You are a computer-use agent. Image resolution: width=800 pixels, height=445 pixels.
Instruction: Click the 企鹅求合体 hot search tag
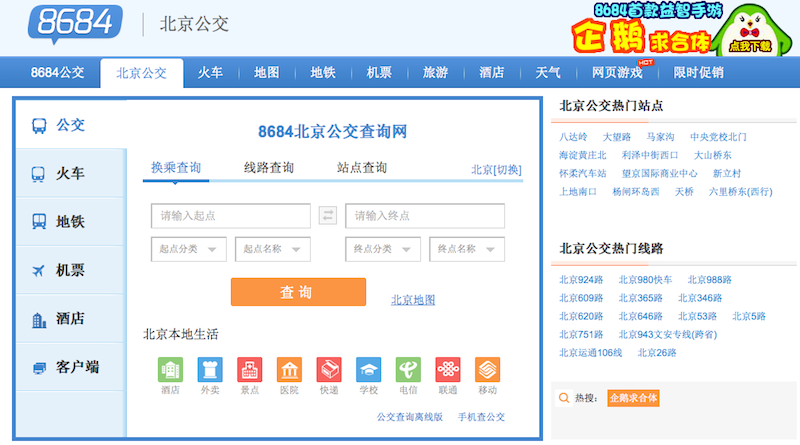point(633,398)
